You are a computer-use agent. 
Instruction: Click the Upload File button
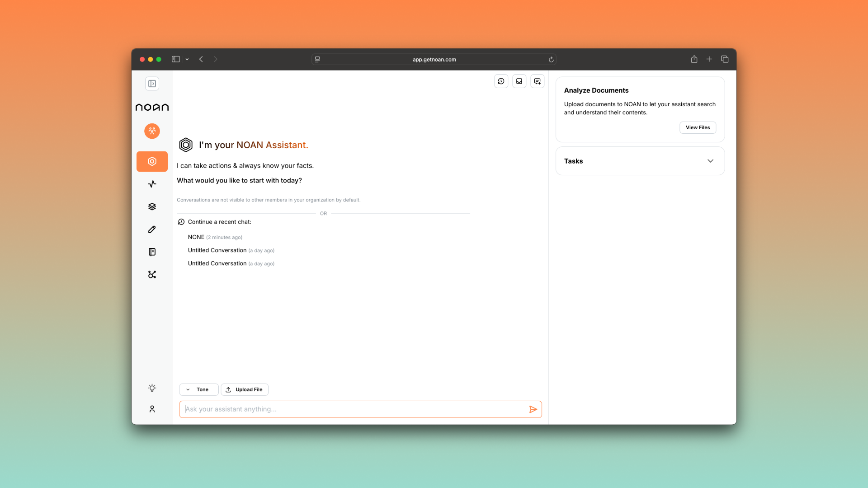[x=245, y=389]
